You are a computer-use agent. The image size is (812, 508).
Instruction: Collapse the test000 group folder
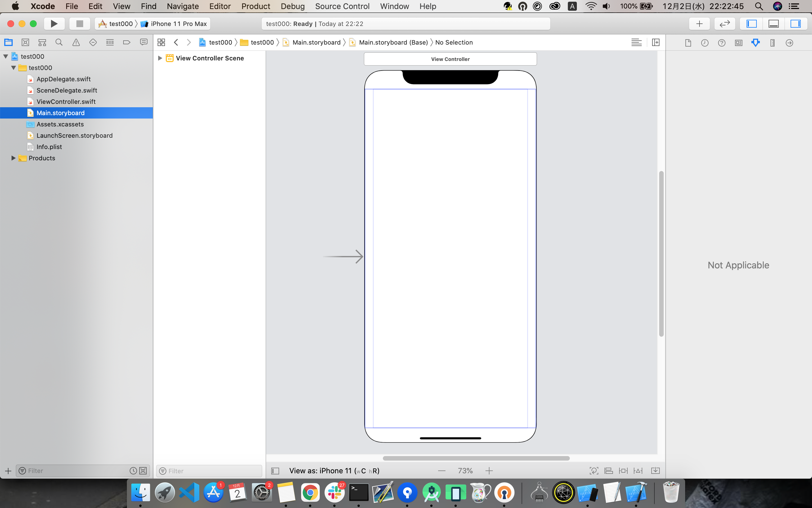pyautogui.click(x=14, y=67)
